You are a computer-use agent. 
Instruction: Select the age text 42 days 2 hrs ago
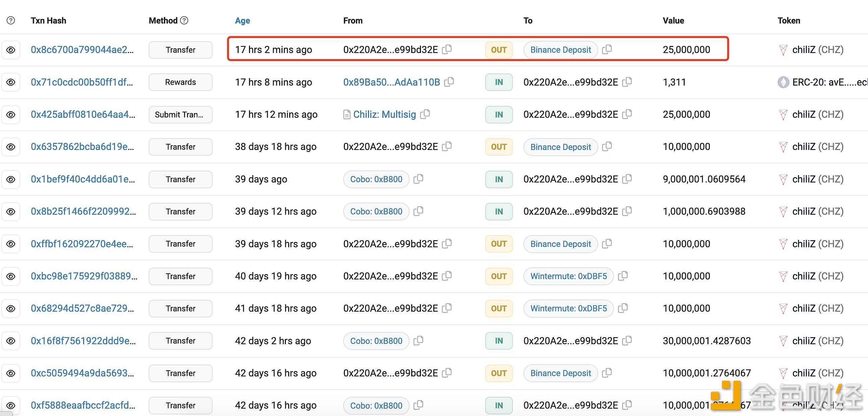[273, 341]
